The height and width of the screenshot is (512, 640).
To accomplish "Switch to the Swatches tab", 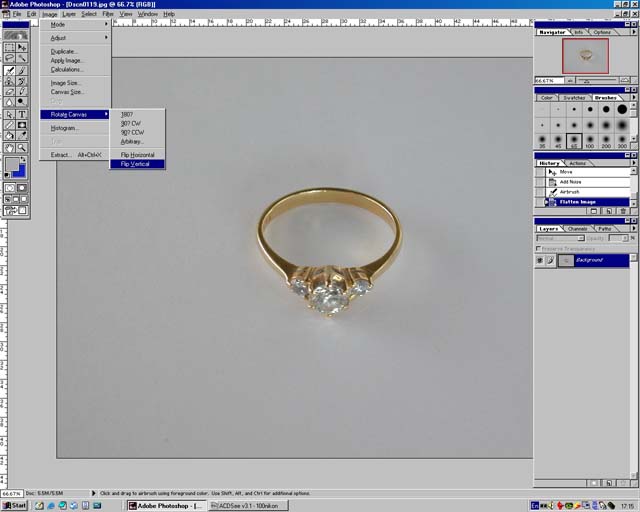I will [x=574, y=98].
